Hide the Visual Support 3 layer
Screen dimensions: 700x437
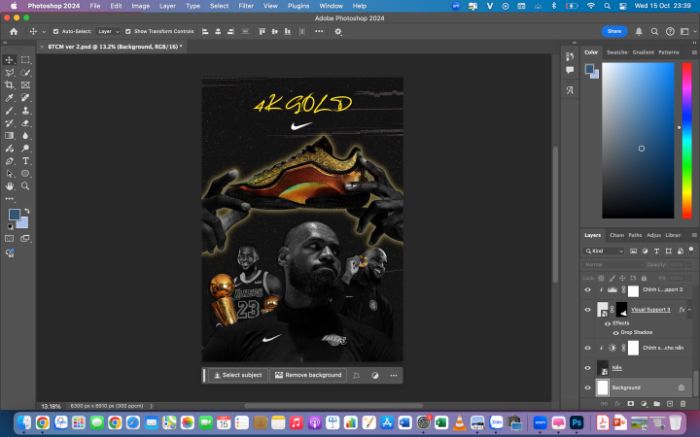tap(588, 309)
